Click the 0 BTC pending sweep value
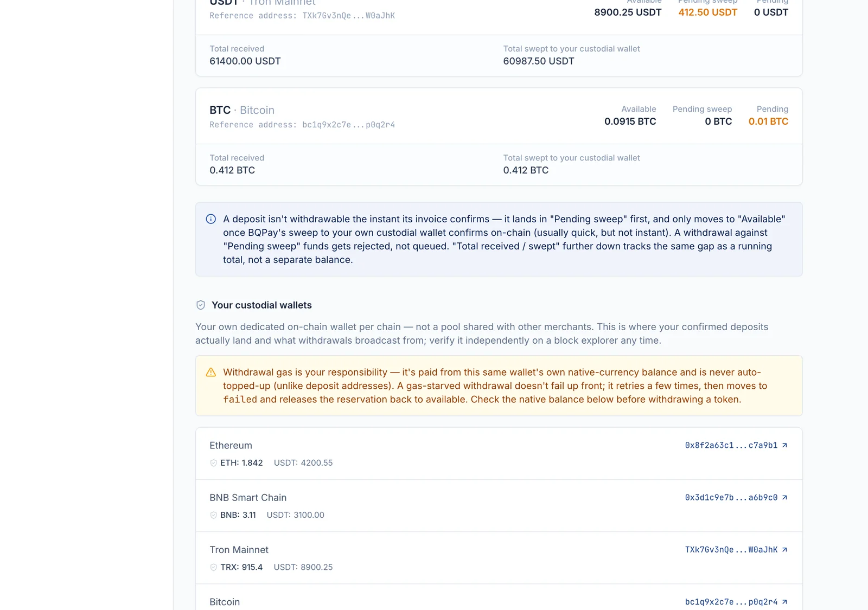 tap(718, 121)
